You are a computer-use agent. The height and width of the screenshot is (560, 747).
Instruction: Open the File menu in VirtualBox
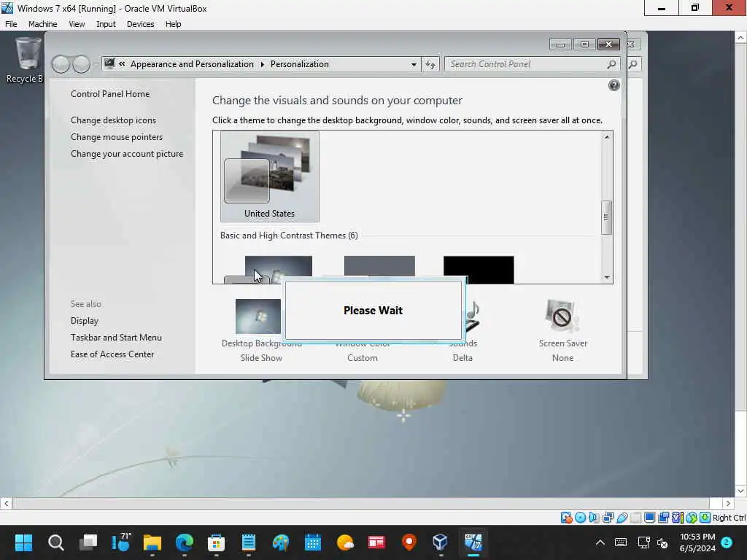coord(11,24)
